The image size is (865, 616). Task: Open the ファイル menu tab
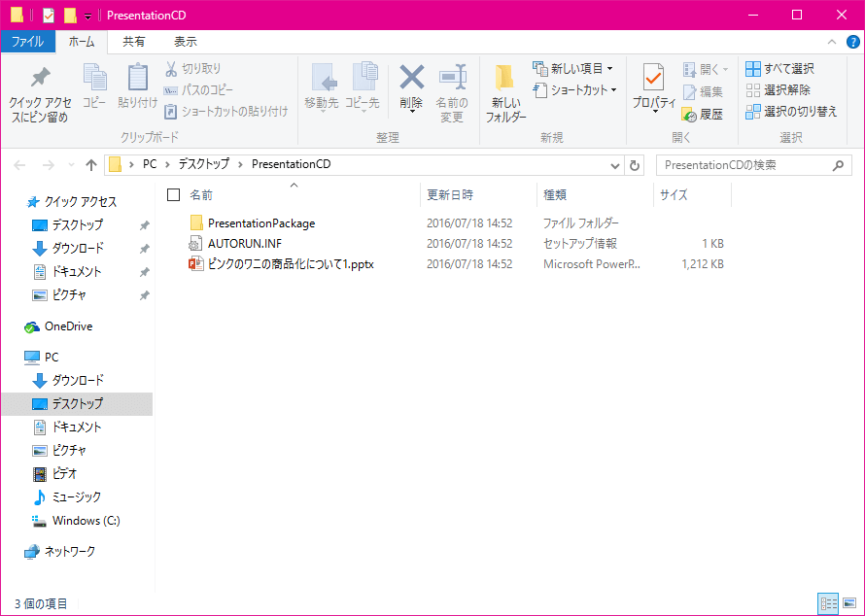click(27, 42)
